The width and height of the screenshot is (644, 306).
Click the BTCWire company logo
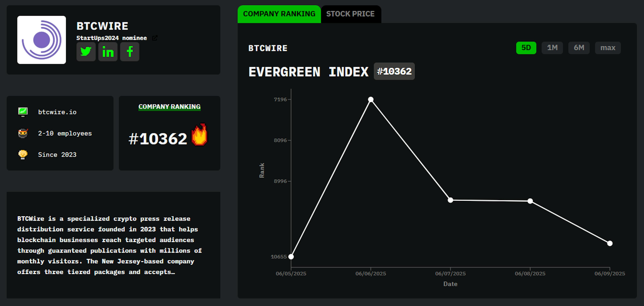pos(42,40)
